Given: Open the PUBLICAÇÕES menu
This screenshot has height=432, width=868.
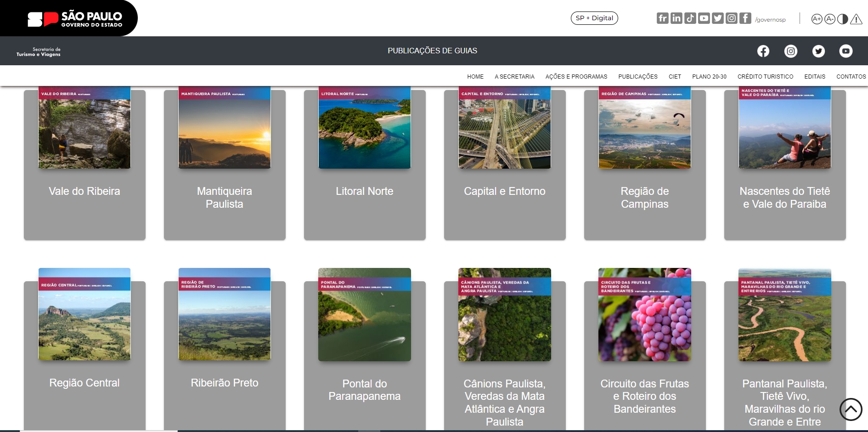Looking at the screenshot, I should tap(637, 77).
